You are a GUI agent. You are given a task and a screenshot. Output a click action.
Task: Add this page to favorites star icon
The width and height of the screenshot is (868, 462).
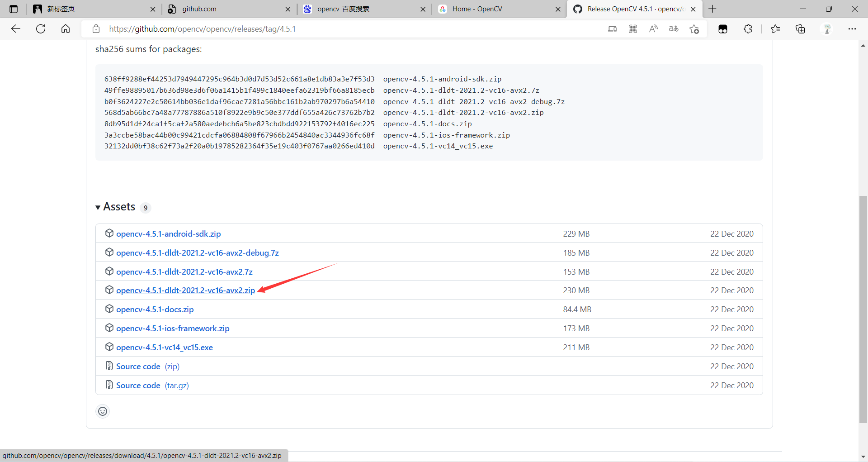point(694,29)
